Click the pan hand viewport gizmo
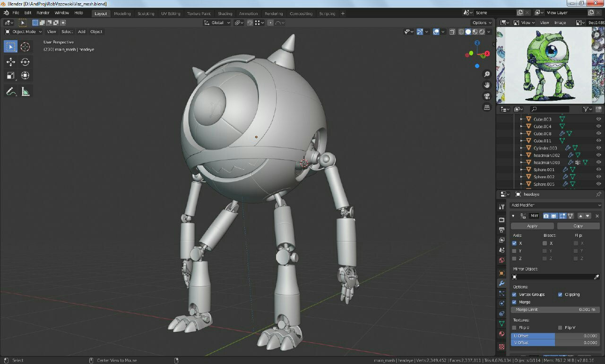Image resolution: width=605 pixels, height=364 pixels. click(487, 85)
